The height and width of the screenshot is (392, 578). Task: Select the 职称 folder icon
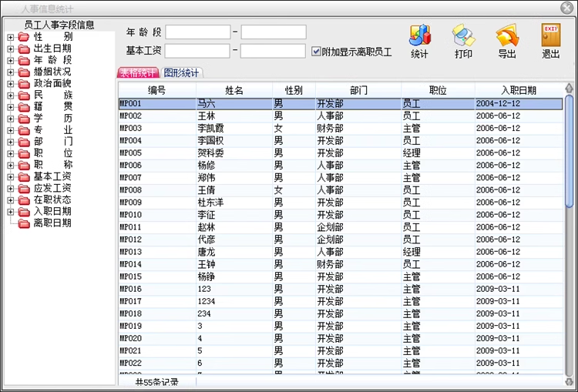[24, 165]
